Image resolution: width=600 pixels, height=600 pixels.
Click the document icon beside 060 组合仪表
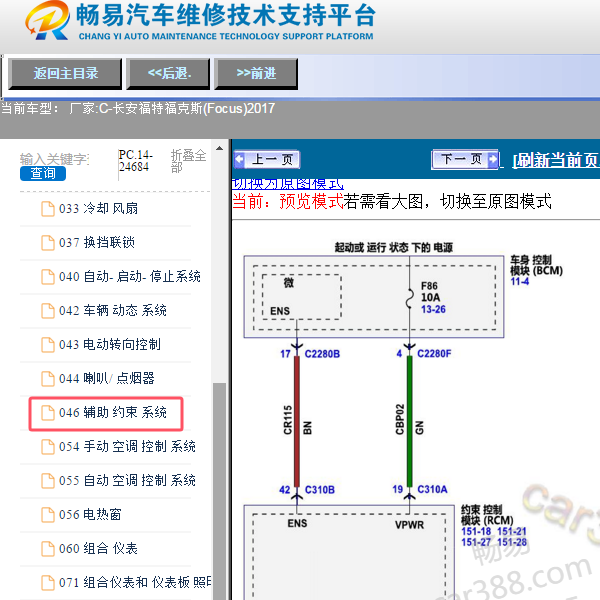pyautogui.click(x=48, y=549)
